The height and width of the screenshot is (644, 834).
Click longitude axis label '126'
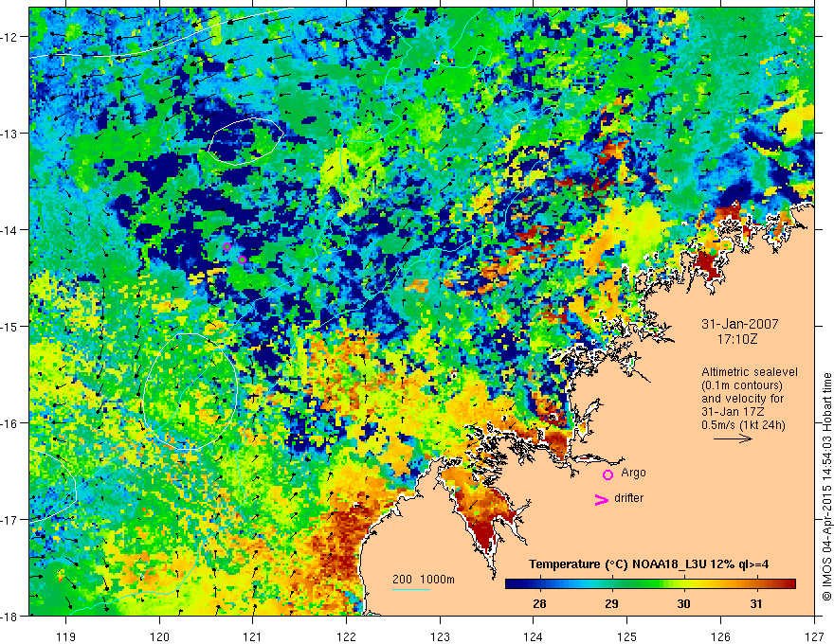(720, 636)
